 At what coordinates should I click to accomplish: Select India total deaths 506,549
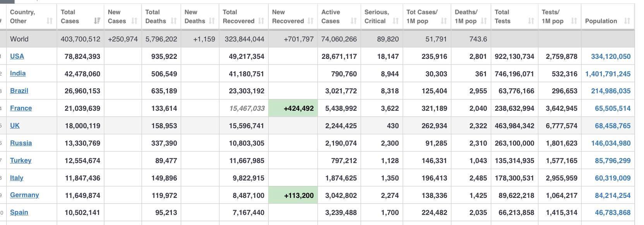point(164,74)
